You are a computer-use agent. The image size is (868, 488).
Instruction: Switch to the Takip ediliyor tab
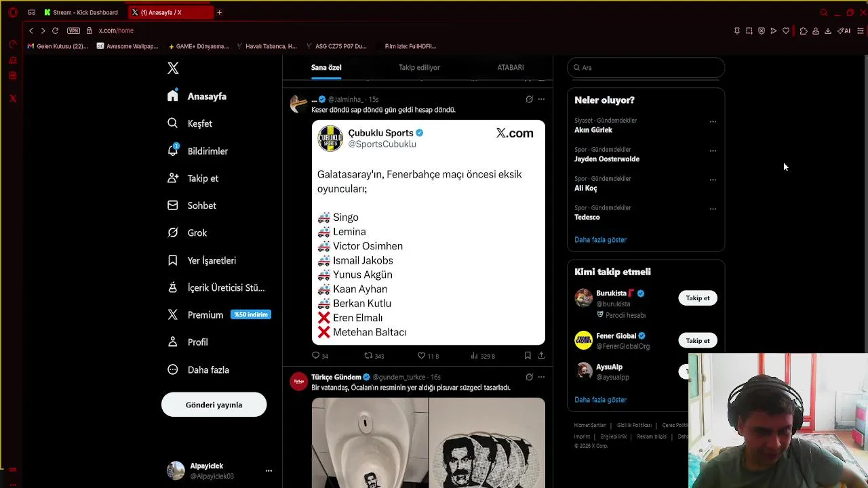(x=419, y=68)
